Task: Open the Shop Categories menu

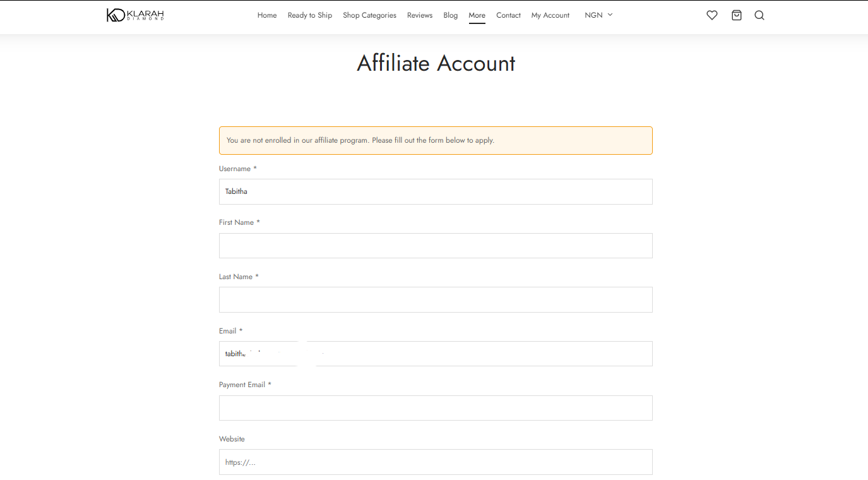Action: click(x=369, y=15)
